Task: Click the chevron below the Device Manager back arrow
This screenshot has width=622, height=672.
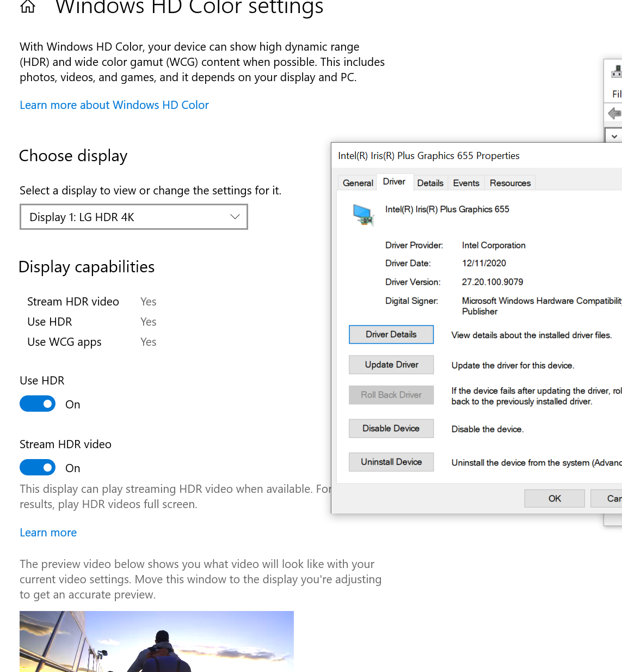Action: (x=614, y=135)
